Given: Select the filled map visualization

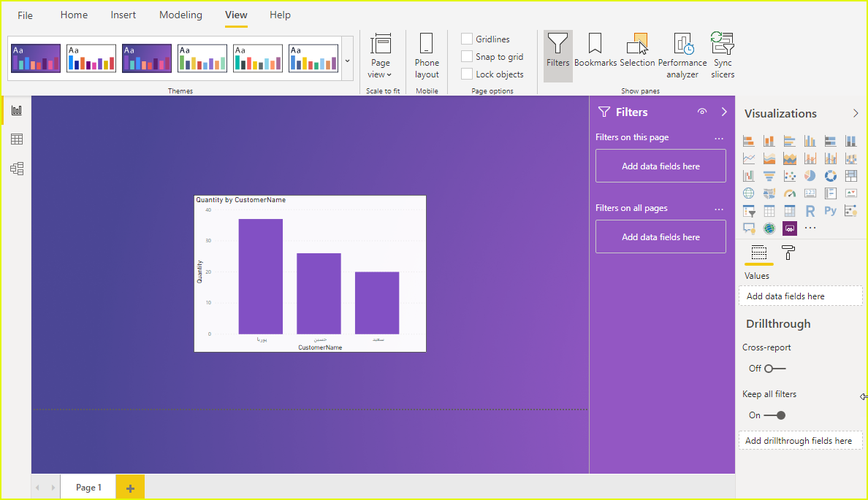Looking at the screenshot, I should [769, 193].
